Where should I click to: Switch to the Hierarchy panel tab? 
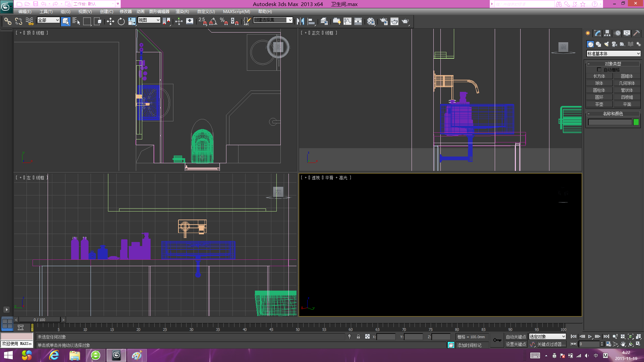607,33
